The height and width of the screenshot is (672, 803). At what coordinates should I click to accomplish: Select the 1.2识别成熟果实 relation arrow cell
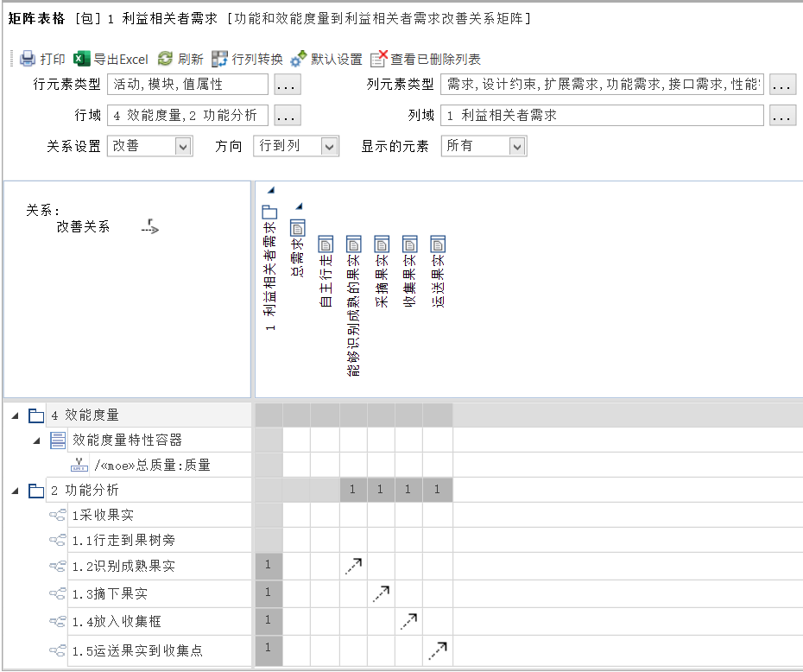[353, 566]
